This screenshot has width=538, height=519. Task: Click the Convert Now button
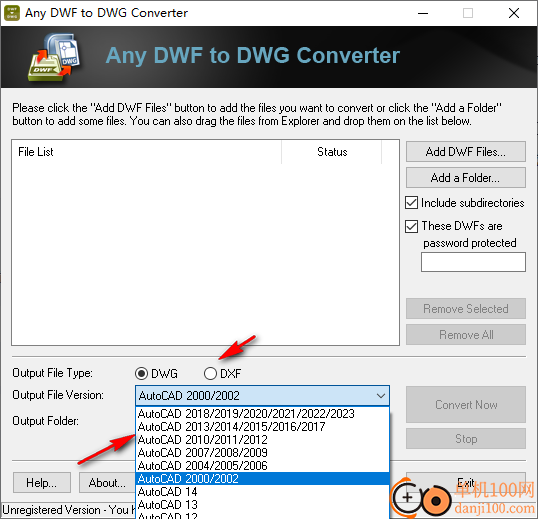(x=466, y=405)
